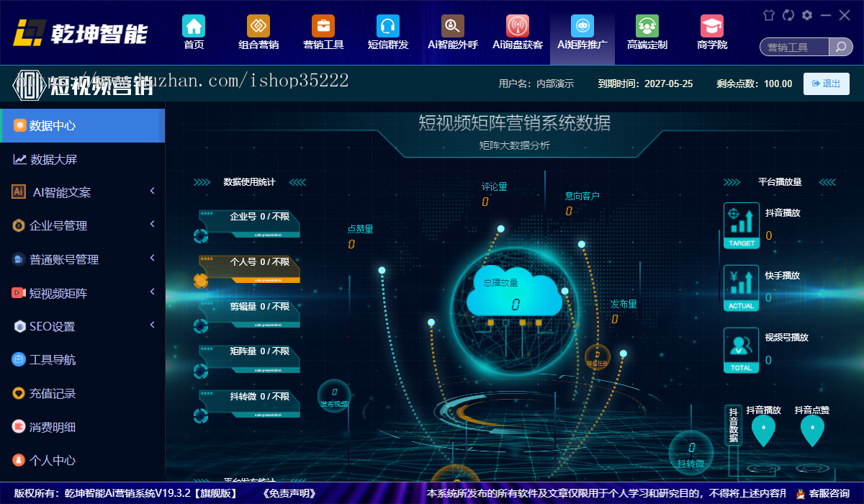Expand 普通账号管理 submenu arrow
This screenshot has width=864, height=504.
153,258
